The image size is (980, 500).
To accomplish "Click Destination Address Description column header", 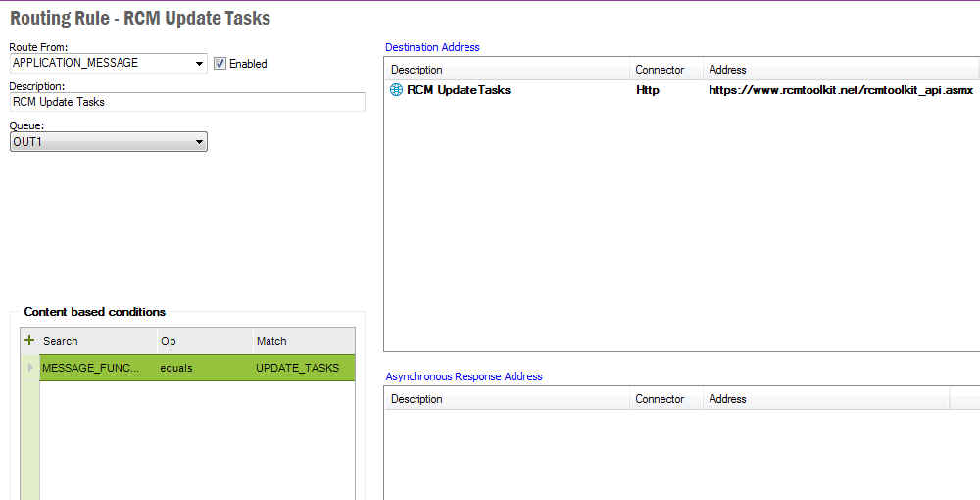I will click(506, 70).
